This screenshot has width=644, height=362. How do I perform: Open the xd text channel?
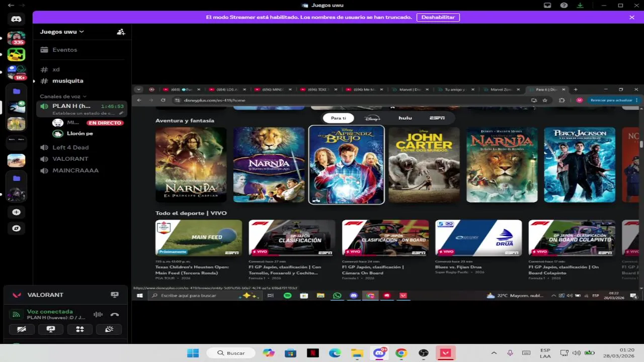tap(82, 69)
